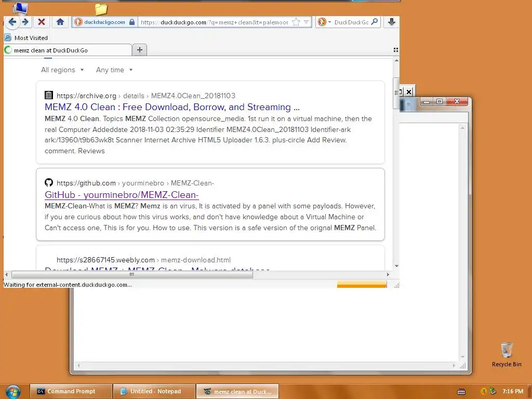Image resolution: width=532 pixels, height=399 pixels.
Task: Click the Notepad window text area
Action: click(x=266, y=324)
